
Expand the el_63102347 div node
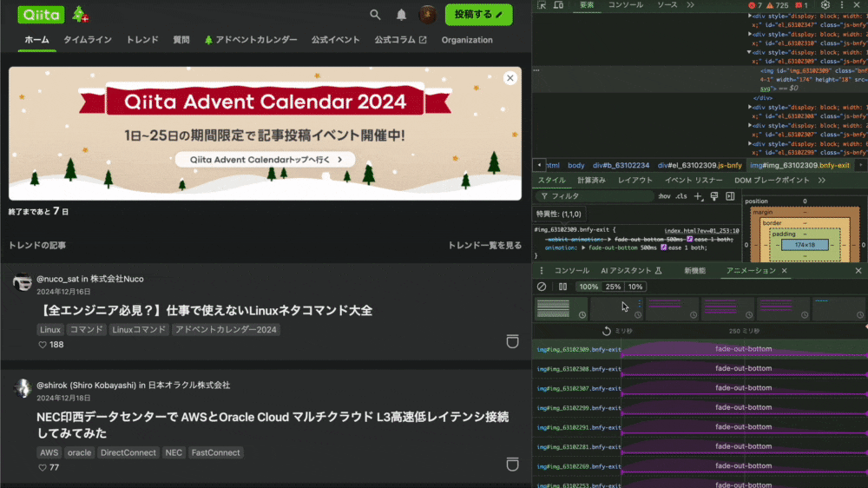(x=750, y=16)
